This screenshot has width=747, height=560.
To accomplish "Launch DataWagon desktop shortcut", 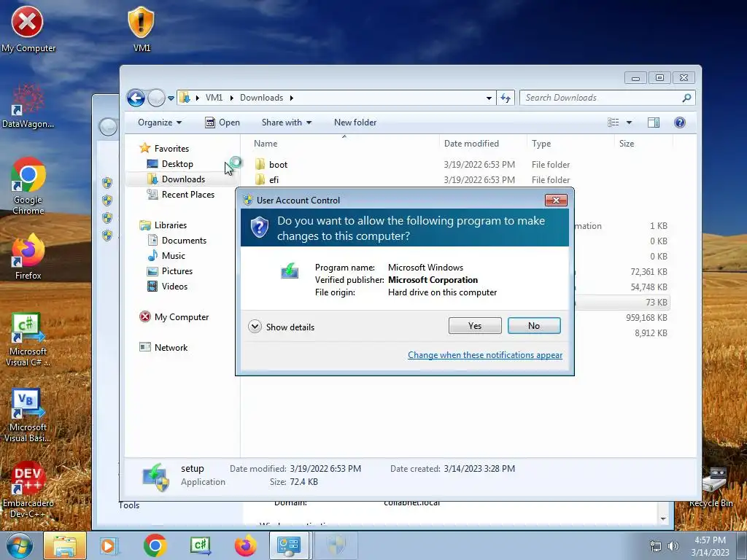I will coord(28,106).
